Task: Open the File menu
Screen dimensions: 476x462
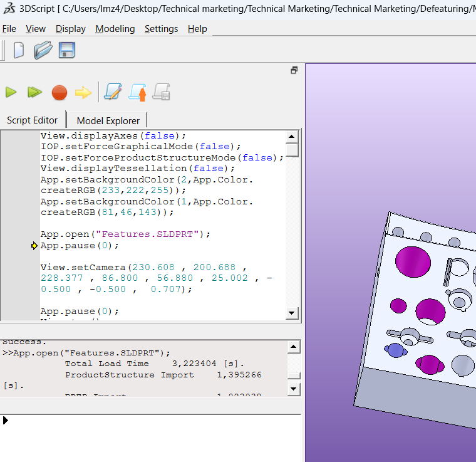Action: pyautogui.click(x=9, y=29)
